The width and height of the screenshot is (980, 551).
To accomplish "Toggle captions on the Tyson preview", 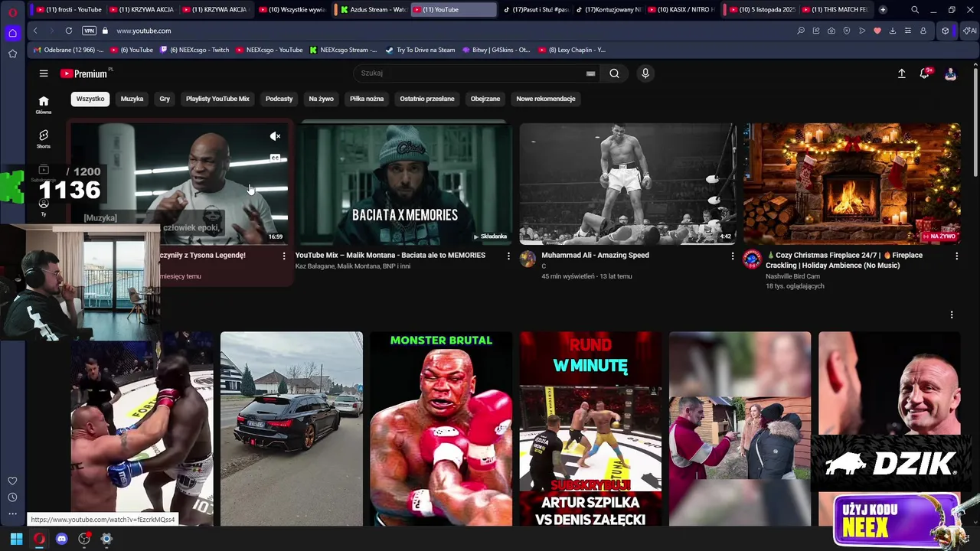I will click(x=275, y=158).
